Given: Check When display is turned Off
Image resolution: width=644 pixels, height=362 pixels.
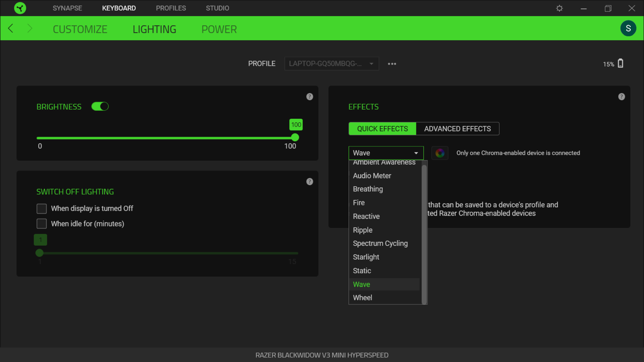Looking at the screenshot, I should coord(42,208).
